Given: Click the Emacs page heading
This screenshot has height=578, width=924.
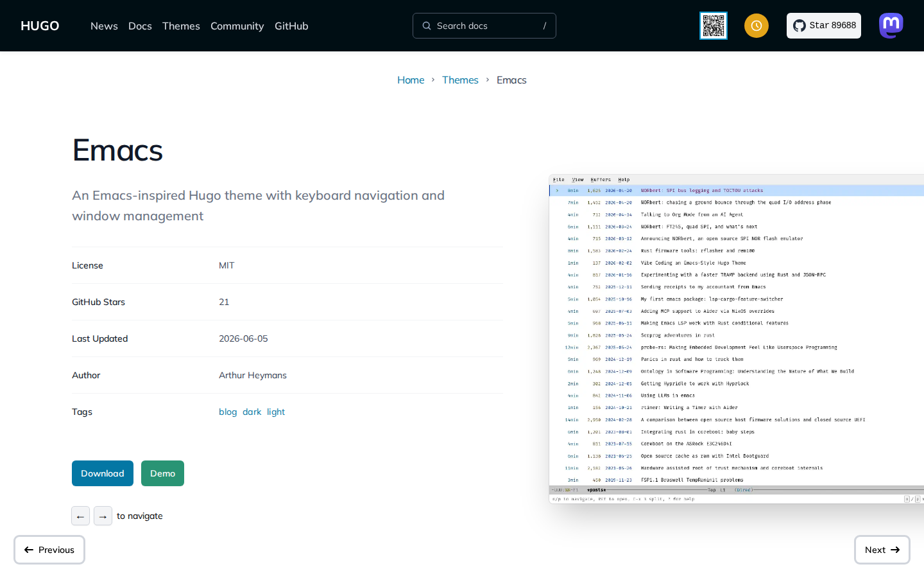Looking at the screenshot, I should tap(117, 150).
